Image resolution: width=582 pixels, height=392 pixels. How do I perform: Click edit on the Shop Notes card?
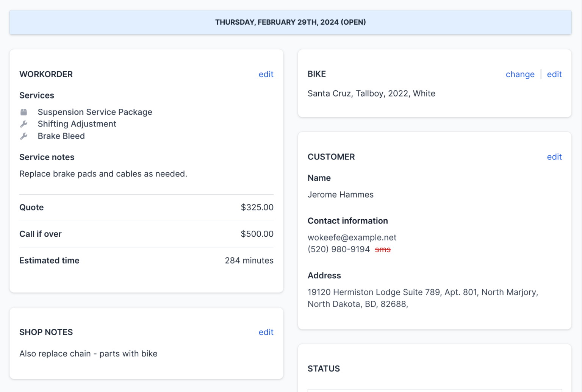266,332
